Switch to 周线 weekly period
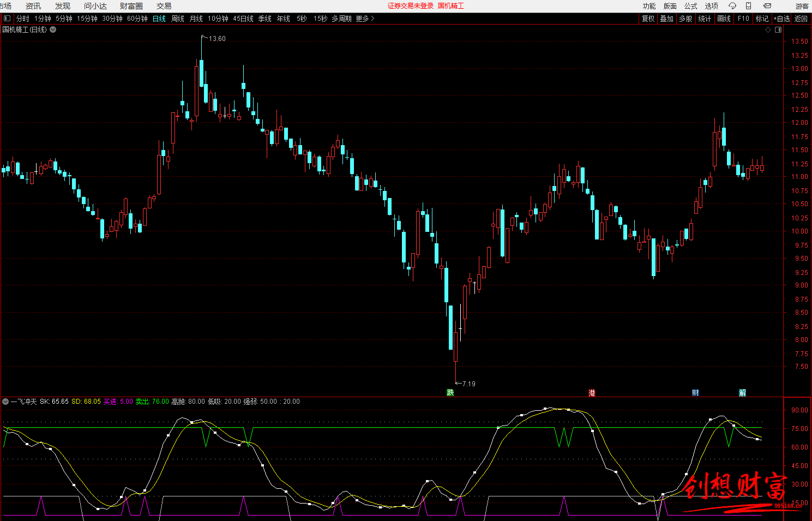 point(178,19)
